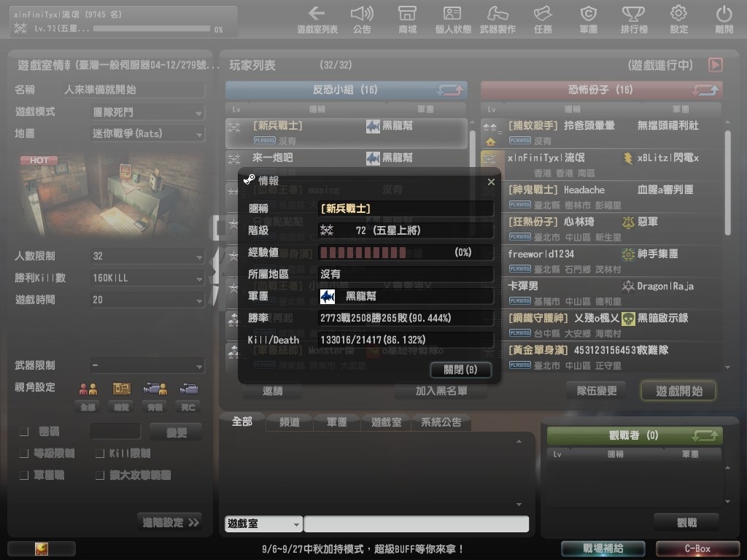Click the 關閉 (B) button
Image resolution: width=747 pixels, height=560 pixels.
[x=460, y=370]
